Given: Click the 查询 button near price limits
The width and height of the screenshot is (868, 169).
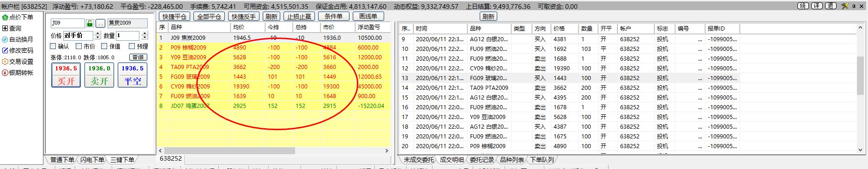Looking at the screenshot, I should tap(138, 57).
